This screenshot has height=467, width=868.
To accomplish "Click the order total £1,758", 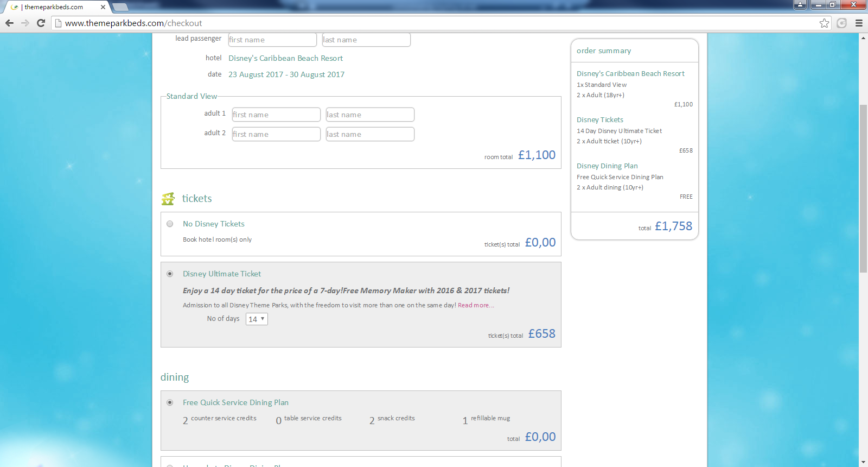I will pyautogui.click(x=673, y=226).
